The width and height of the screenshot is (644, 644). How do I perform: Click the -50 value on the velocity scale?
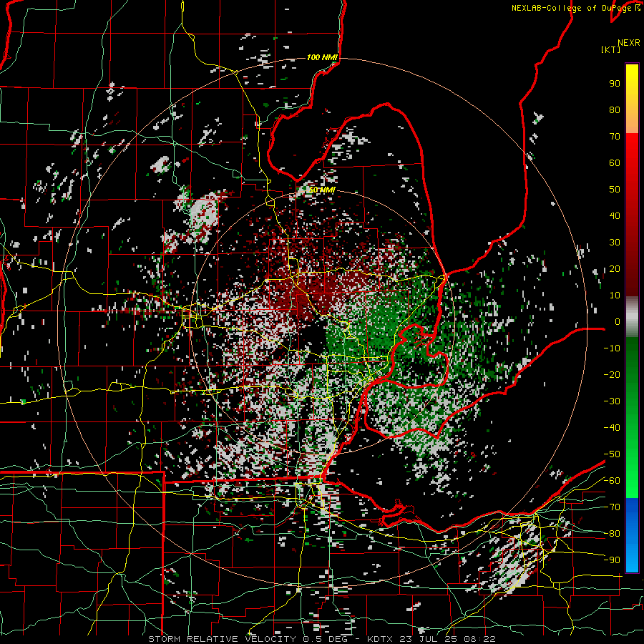click(x=612, y=454)
